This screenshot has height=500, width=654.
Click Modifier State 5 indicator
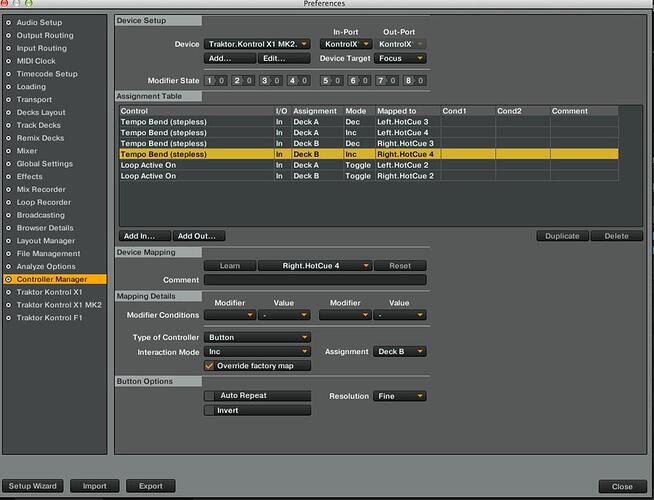332,80
